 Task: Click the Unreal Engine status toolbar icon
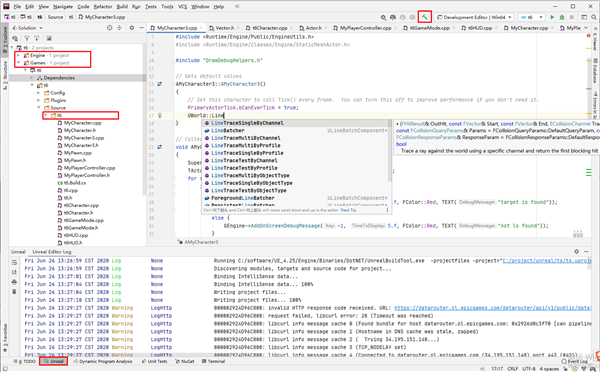pyautogui.click(x=393, y=17)
